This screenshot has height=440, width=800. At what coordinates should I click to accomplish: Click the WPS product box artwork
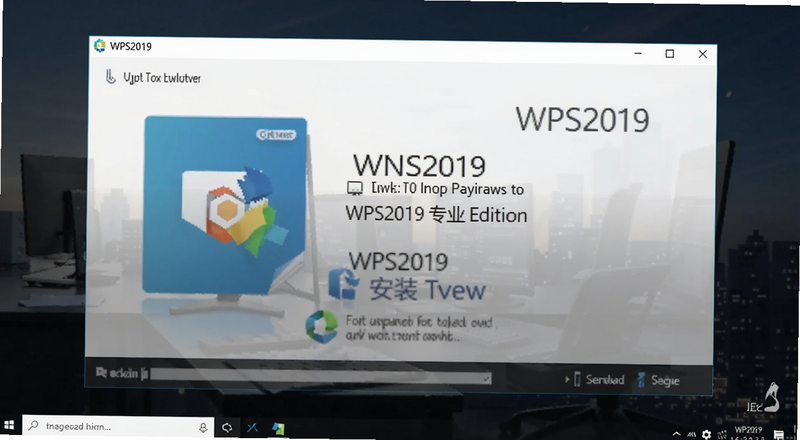[x=225, y=204]
